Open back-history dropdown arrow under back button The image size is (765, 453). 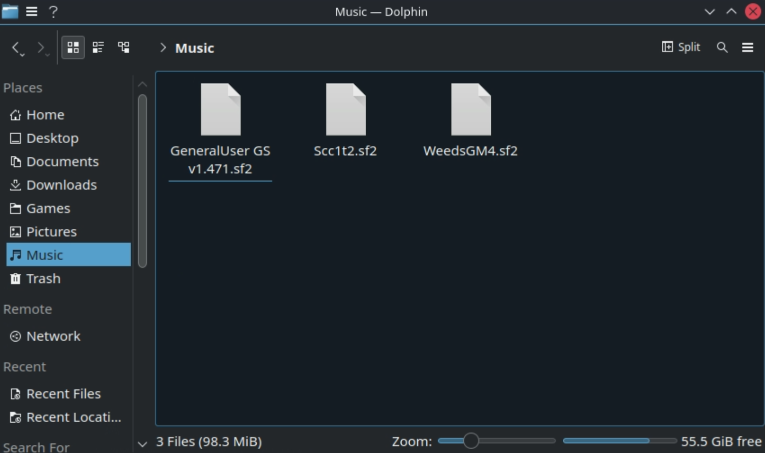22,55
